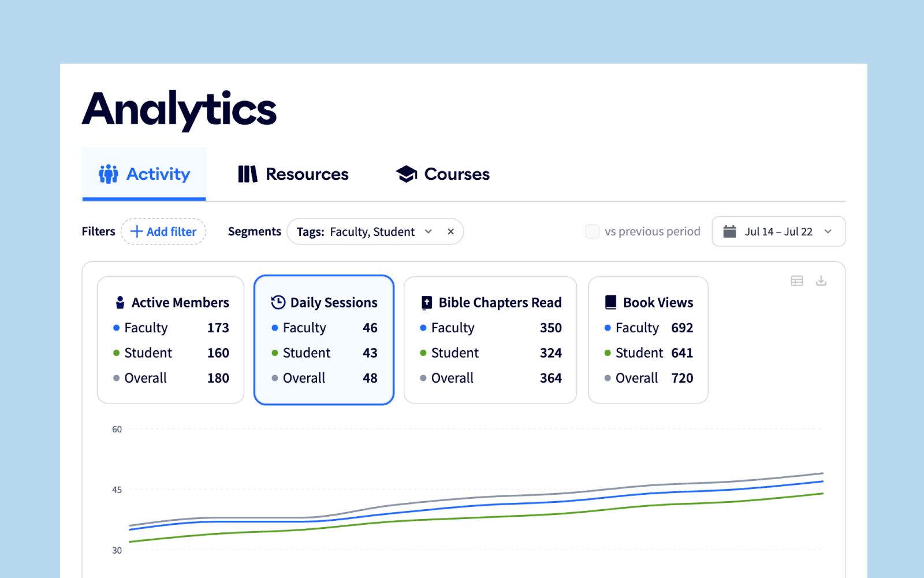This screenshot has width=924, height=578.
Task: Select the Book Views card
Action: 648,340
